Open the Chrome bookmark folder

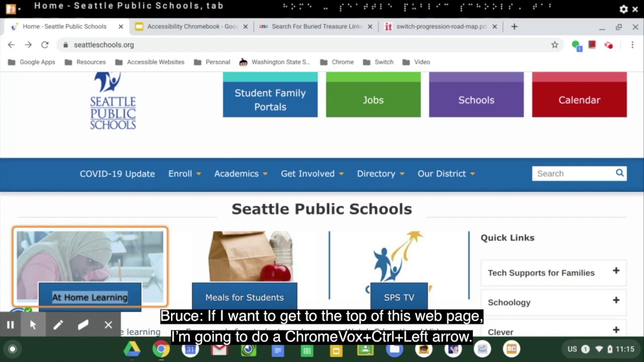[337, 62]
